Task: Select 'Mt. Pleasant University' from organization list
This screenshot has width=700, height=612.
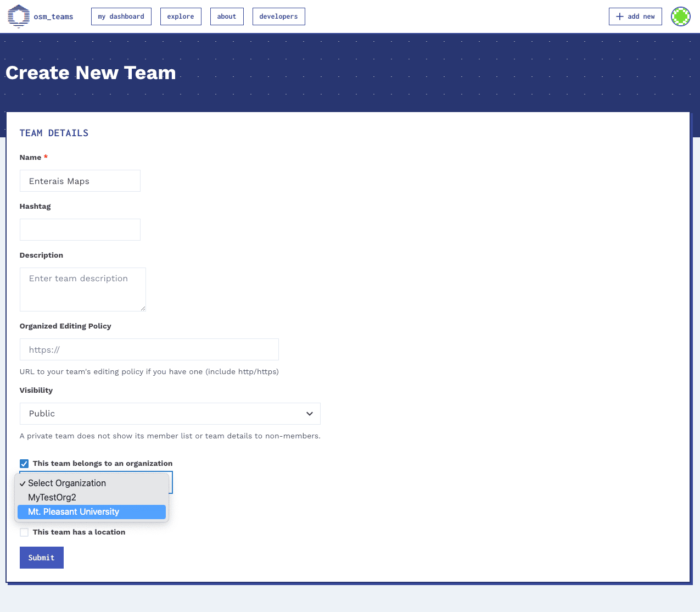Action: click(74, 511)
